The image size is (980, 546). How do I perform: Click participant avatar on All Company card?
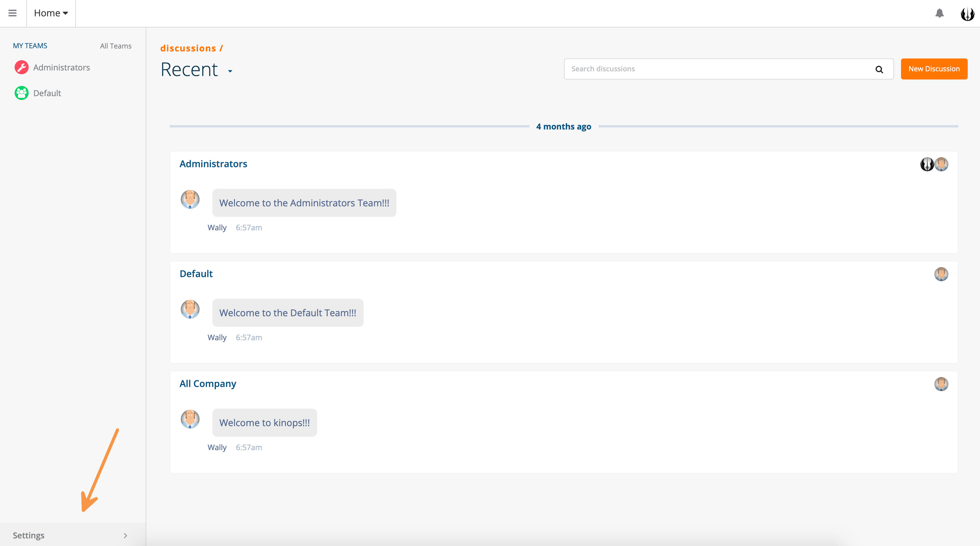point(941,384)
